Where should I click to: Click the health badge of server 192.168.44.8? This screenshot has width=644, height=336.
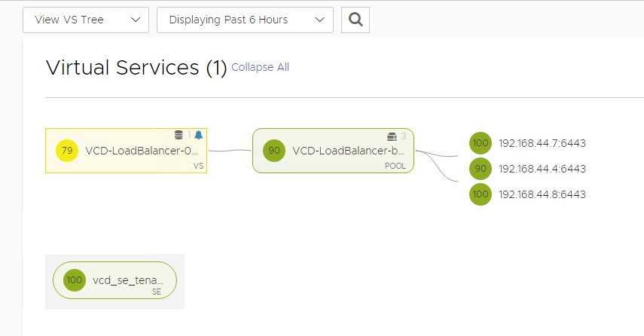tap(480, 194)
